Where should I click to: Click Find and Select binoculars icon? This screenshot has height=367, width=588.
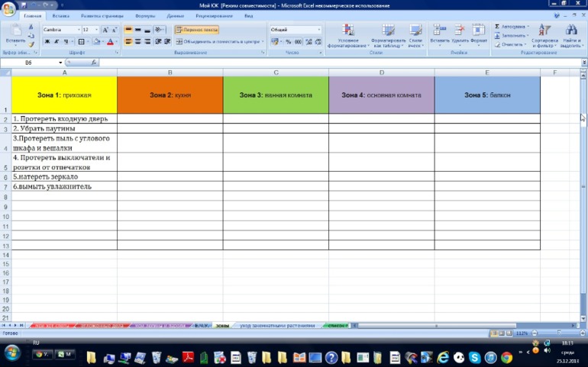point(571,31)
